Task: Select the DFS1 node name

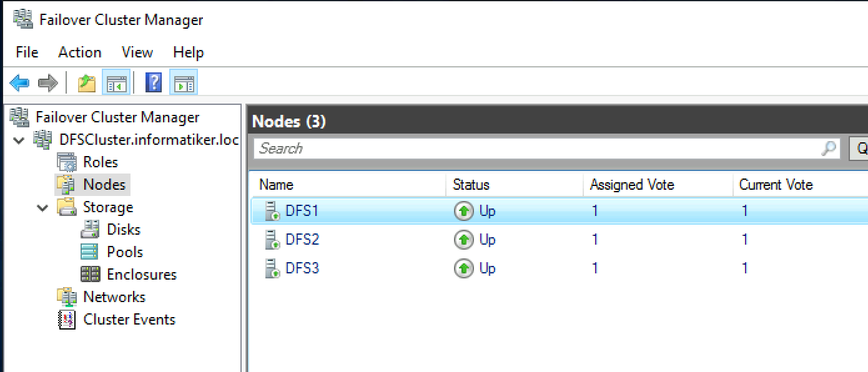Action: pos(302,211)
